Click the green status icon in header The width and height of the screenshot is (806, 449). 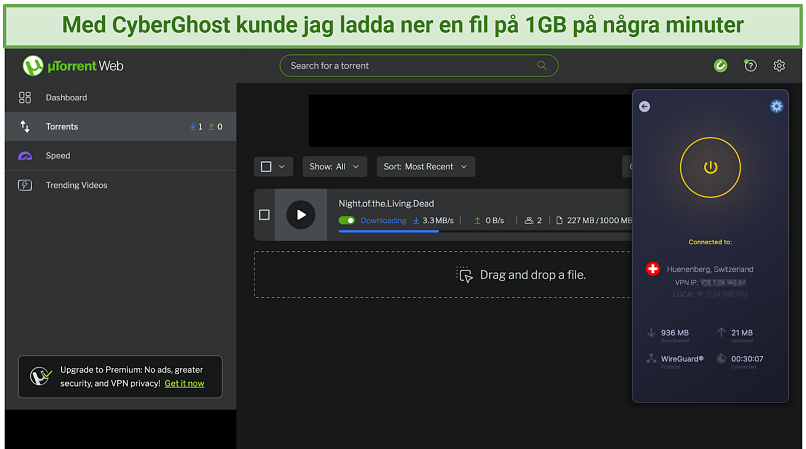click(x=720, y=66)
